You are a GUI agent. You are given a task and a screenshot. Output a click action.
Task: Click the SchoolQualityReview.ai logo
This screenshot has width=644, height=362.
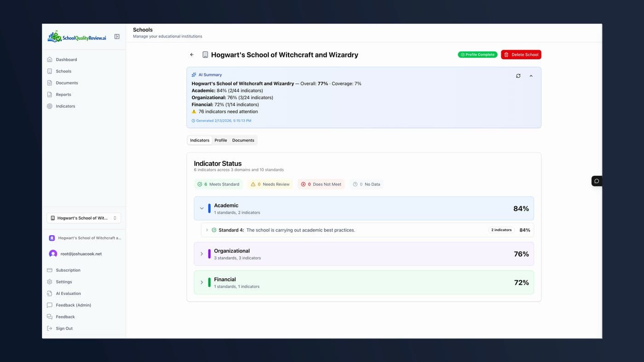[x=77, y=37]
